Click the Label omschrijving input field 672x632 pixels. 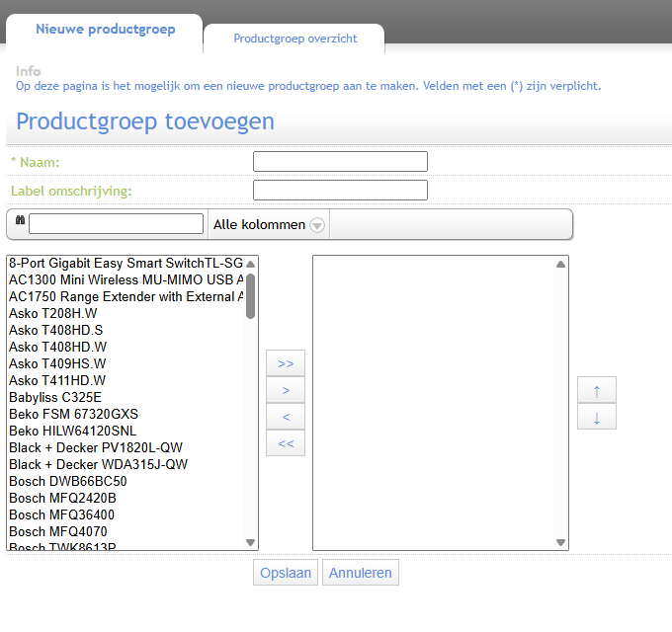[x=340, y=190]
